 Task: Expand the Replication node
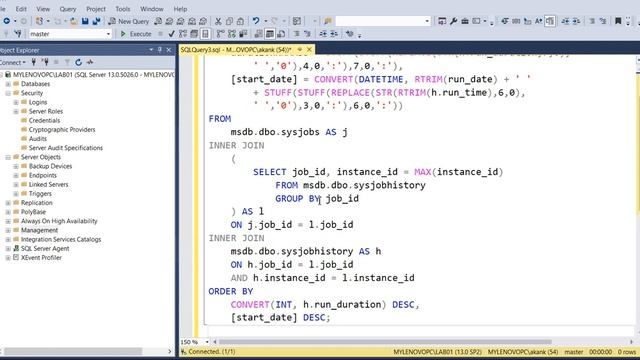tap(8, 203)
